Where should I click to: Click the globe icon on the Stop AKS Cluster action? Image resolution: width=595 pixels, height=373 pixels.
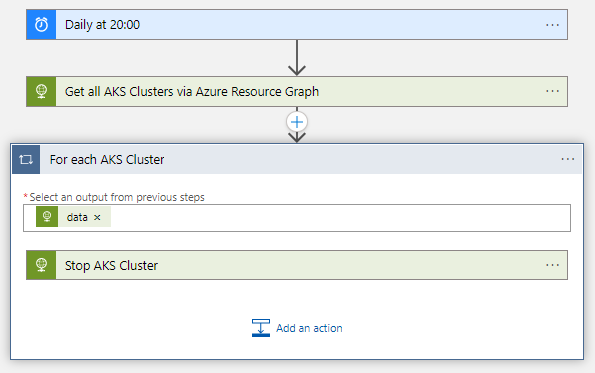[41, 265]
